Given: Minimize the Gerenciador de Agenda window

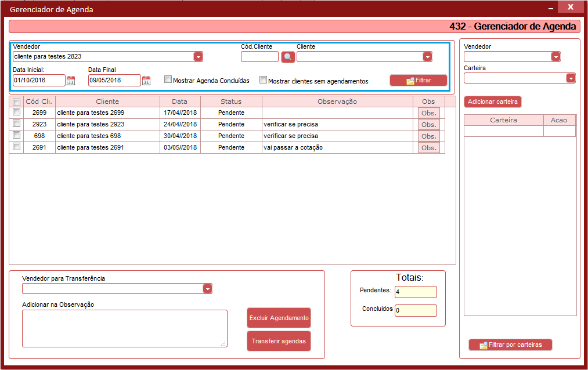Looking at the screenshot, I should pyautogui.click(x=550, y=8).
